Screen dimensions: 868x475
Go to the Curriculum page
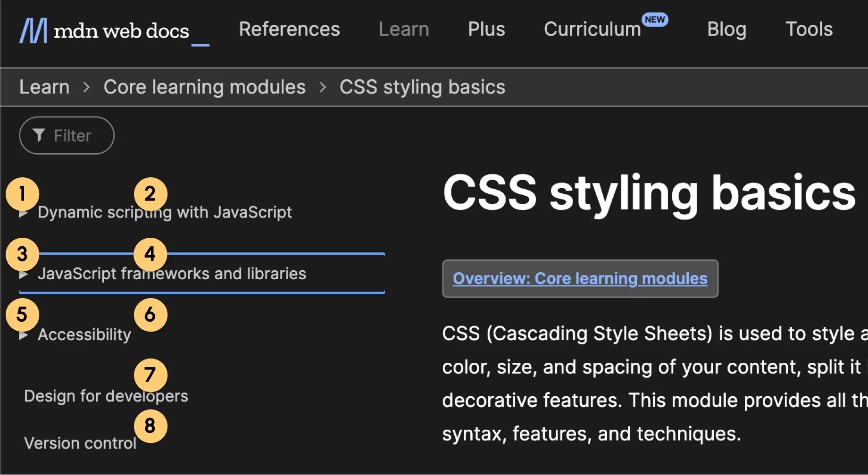[592, 29]
